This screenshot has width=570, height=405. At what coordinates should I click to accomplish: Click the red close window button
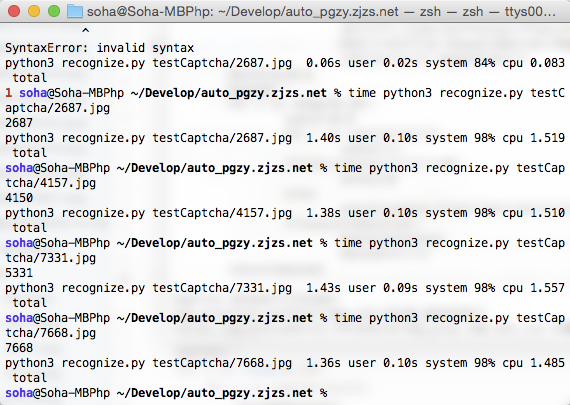14,11
